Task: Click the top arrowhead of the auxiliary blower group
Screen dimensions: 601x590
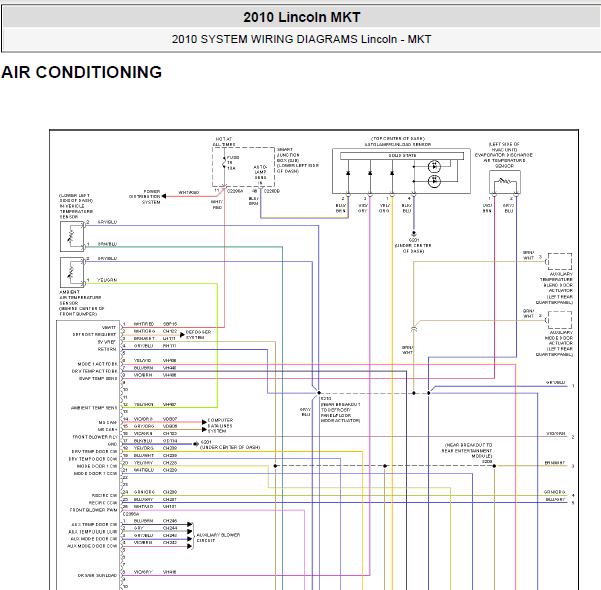Action: tap(190, 524)
